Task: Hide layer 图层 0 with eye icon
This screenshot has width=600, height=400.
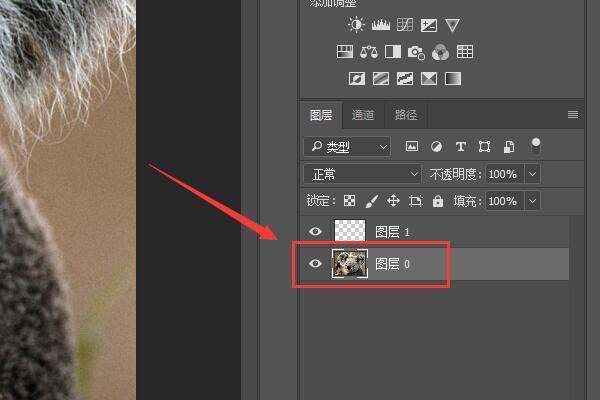Action: [316, 264]
